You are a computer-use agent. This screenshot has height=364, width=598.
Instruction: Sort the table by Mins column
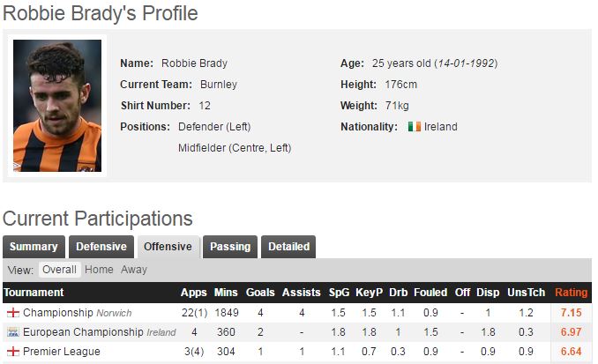click(x=226, y=293)
